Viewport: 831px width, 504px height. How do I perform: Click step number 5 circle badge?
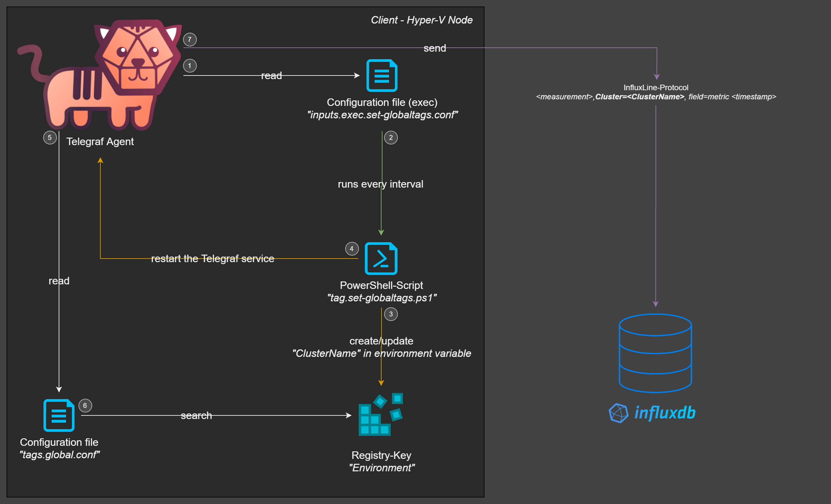point(50,138)
